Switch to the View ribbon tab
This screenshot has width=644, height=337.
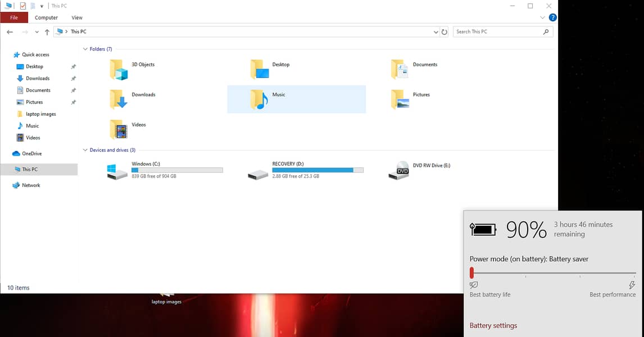click(77, 18)
